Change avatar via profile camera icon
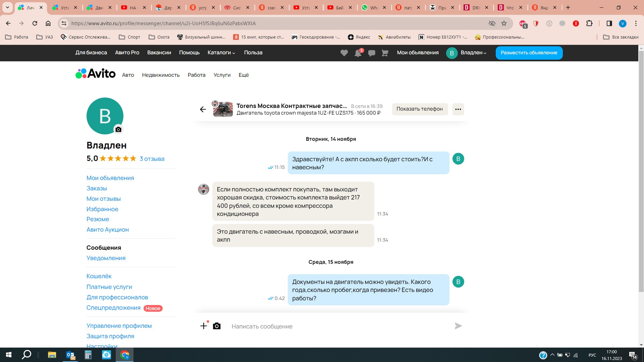 tap(118, 129)
